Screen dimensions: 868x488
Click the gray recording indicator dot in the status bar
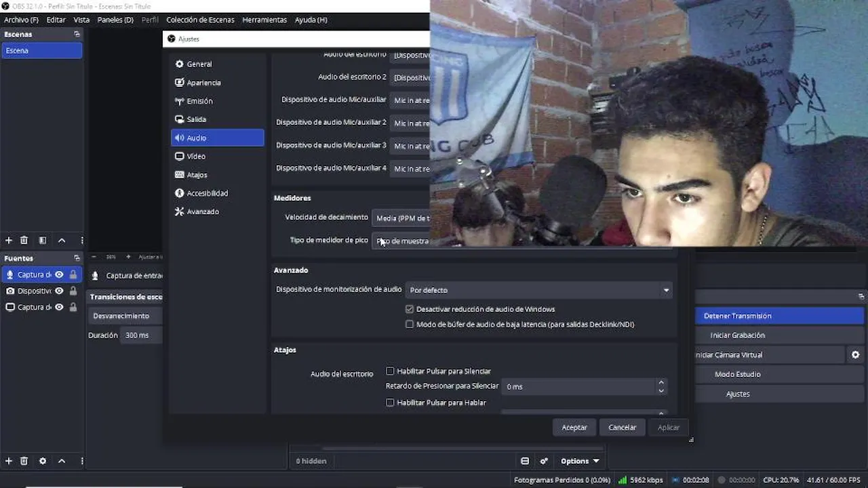pyautogui.click(x=723, y=480)
